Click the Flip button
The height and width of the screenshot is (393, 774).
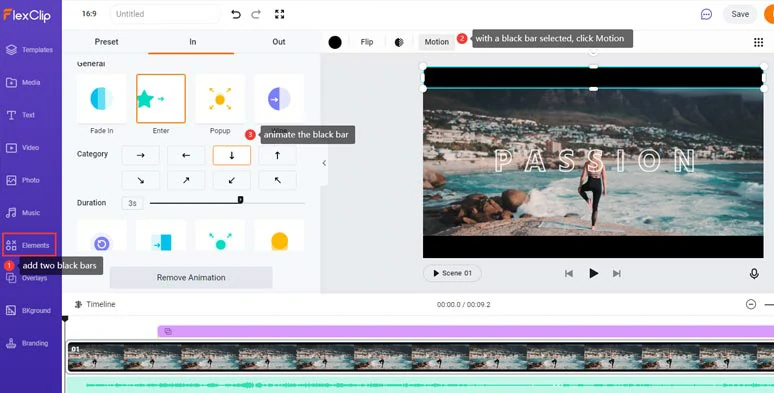(x=367, y=42)
